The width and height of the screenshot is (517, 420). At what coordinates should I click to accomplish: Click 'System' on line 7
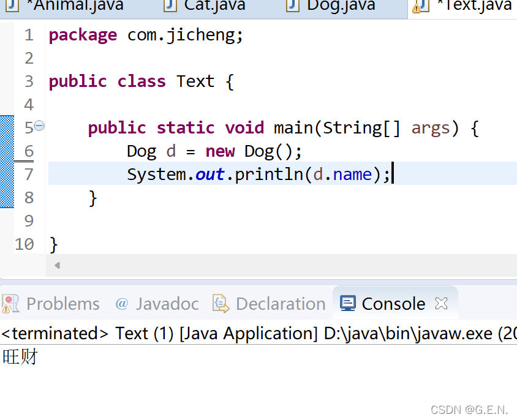[x=157, y=174]
